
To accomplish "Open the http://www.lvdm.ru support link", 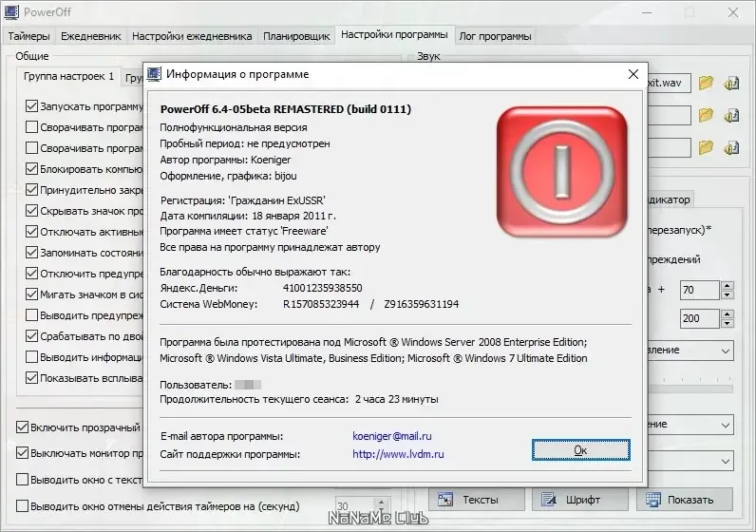I will click(398, 454).
